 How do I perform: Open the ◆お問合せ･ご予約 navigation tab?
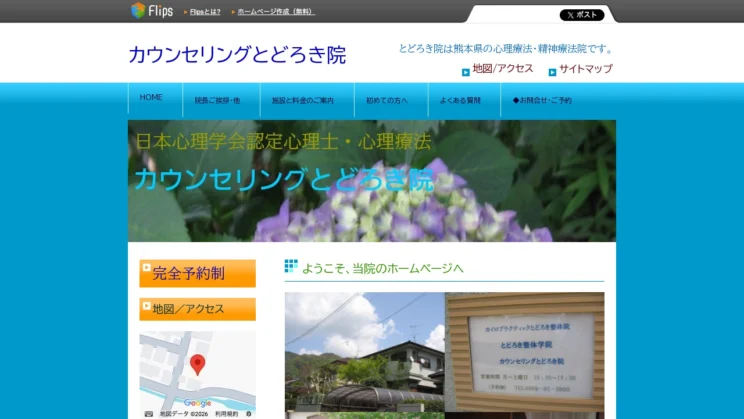[x=542, y=100]
